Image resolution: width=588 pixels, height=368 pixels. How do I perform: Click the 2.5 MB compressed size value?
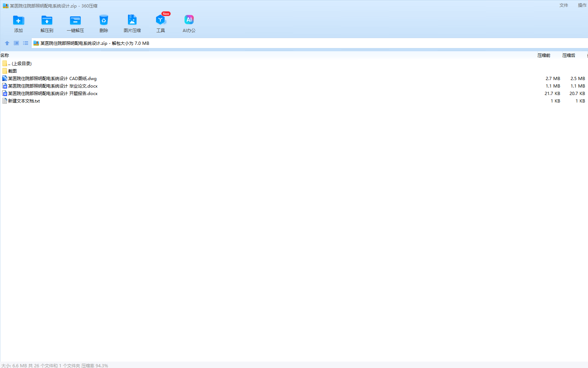[578, 78]
